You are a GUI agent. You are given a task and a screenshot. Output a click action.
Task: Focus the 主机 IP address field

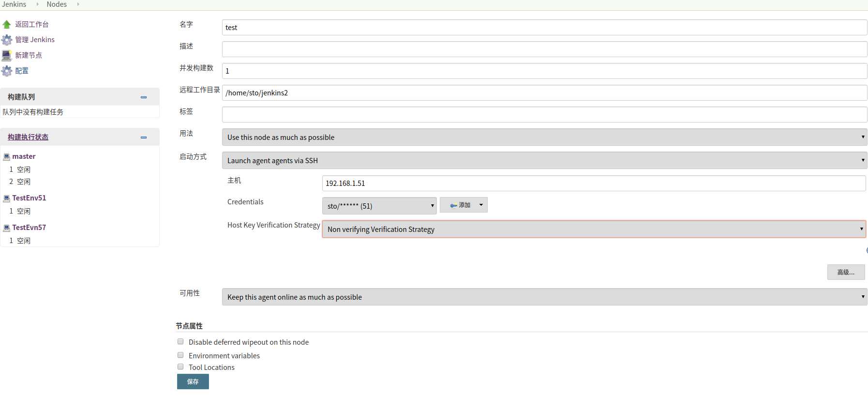[x=594, y=184]
